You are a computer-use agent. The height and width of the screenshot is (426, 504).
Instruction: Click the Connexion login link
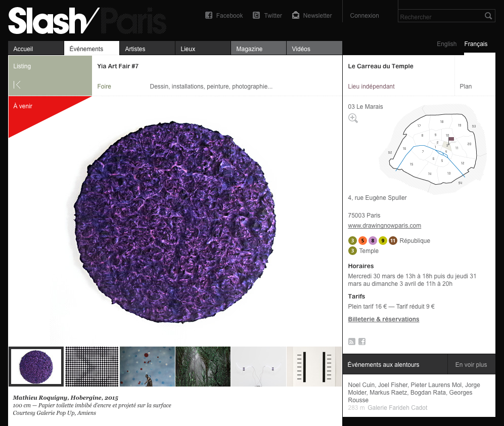pos(364,16)
